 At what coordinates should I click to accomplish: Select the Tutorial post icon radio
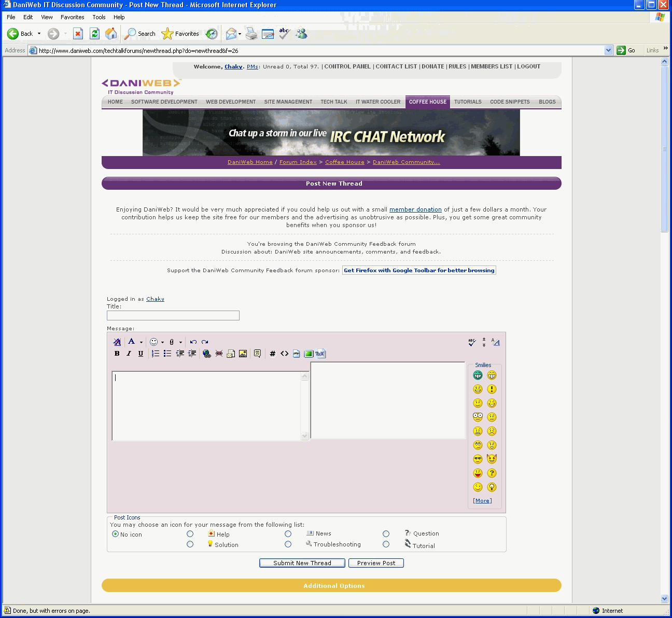coord(386,544)
